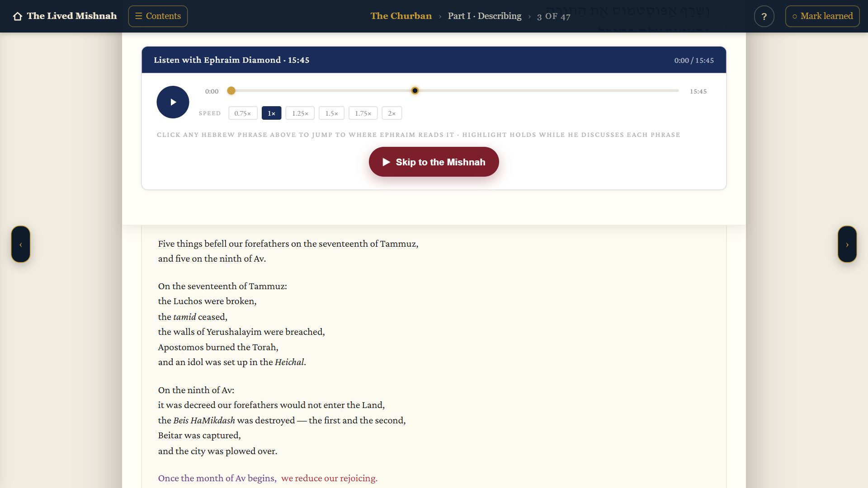Click the home icon beside The Lived Mishnah
The image size is (868, 488).
(x=18, y=16)
